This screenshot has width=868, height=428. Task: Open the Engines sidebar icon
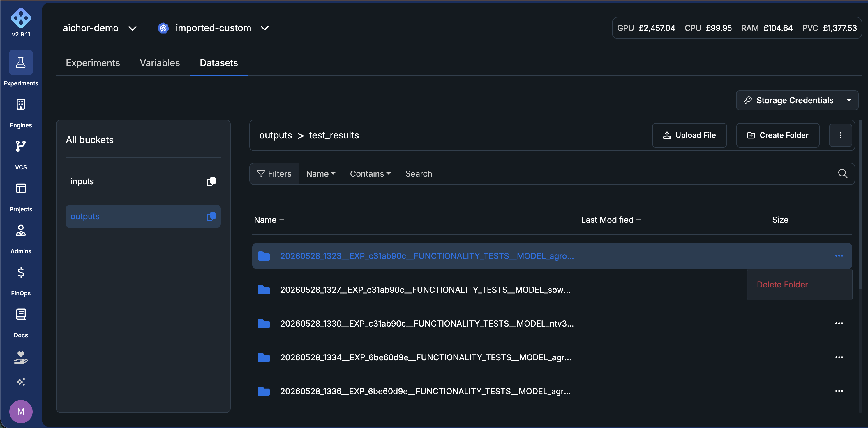tap(21, 105)
